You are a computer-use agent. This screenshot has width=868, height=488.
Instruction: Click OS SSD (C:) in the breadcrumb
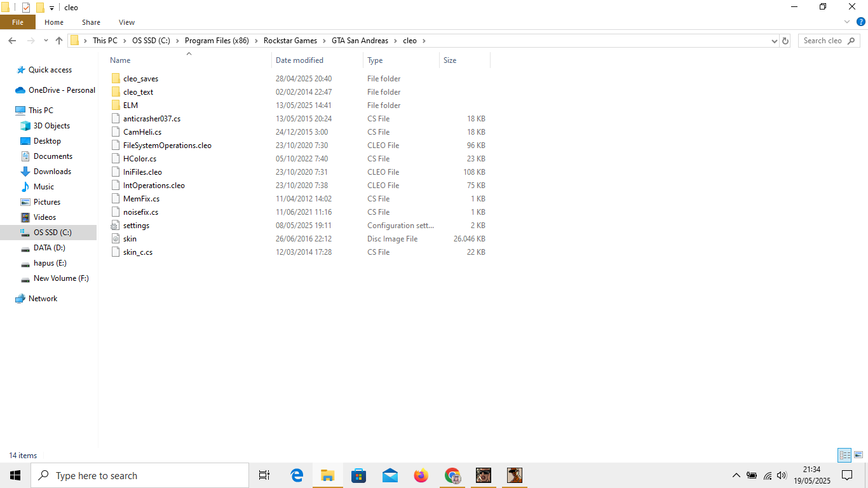tap(151, 41)
